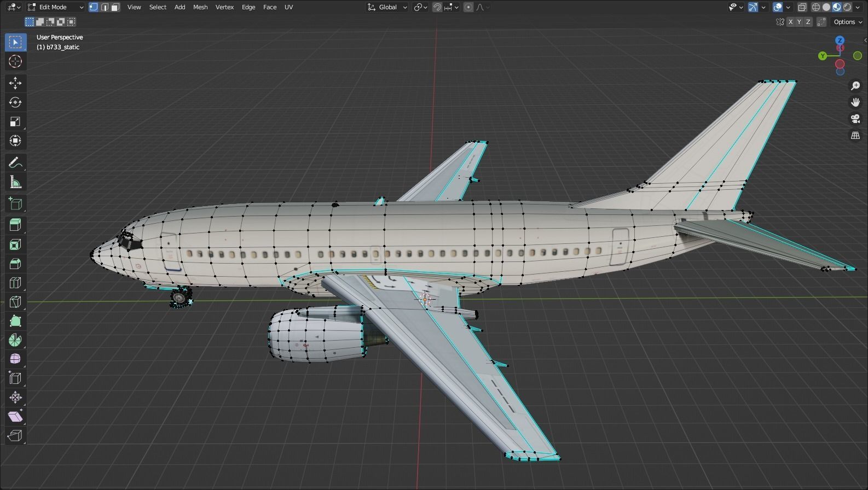The height and width of the screenshot is (490, 868).
Task: Select the Shrink/Fatten tool
Action: tap(15, 398)
